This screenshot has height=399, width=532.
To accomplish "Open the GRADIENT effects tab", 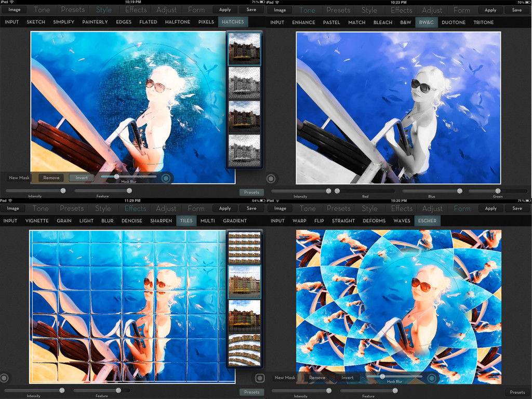I will (235, 220).
